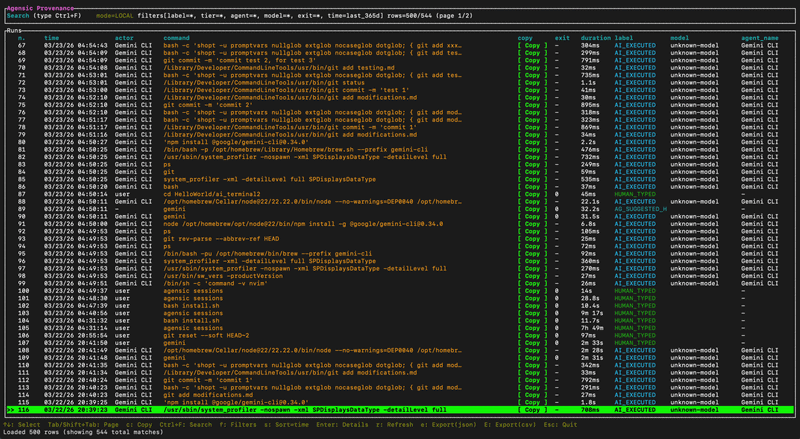Viewport: 800px width, 439px height.
Task: Click the 'agent_name' column header
Action: (758, 38)
